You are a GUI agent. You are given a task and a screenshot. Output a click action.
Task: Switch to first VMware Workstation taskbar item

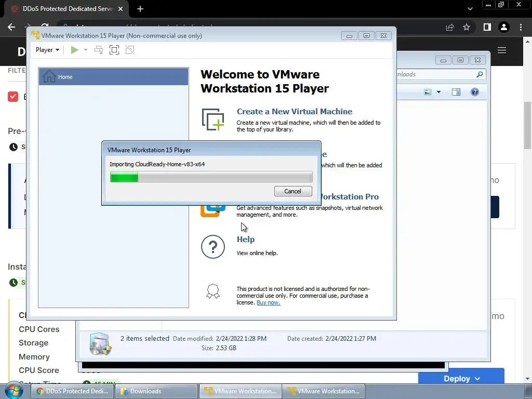(240, 391)
